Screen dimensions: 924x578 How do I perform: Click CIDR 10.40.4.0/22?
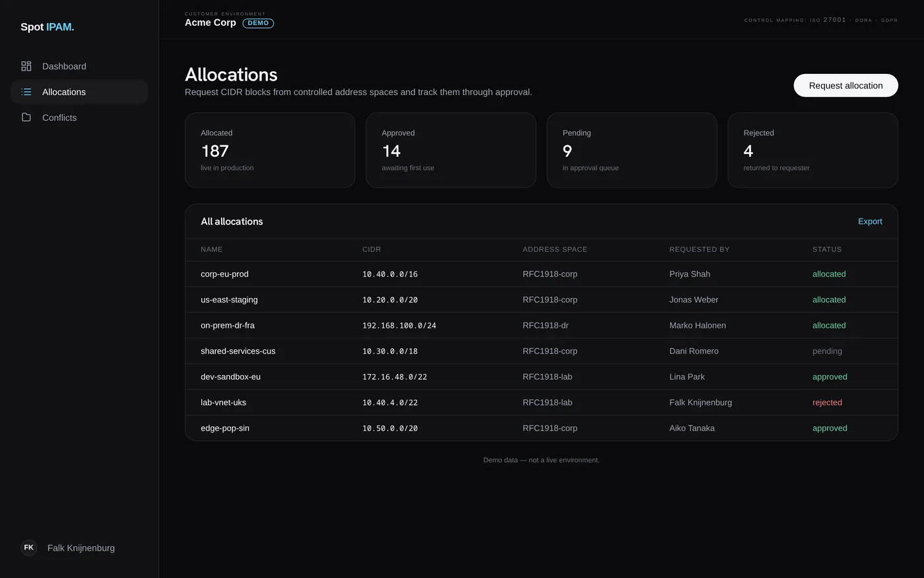coord(390,403)
